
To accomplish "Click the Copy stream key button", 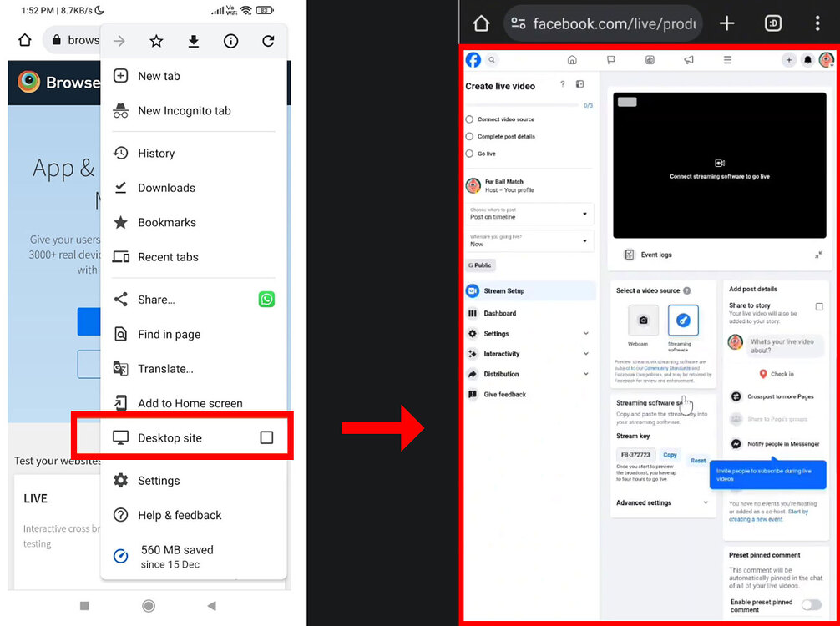I will (670, 455).
